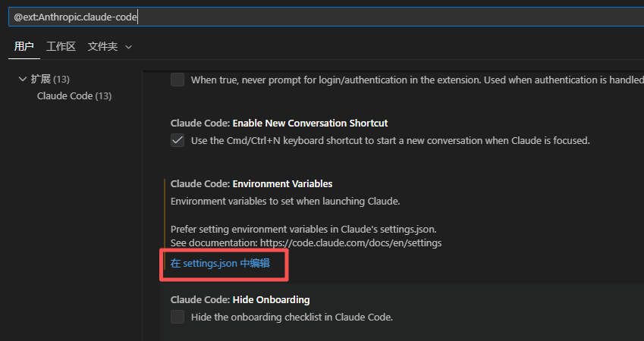Click the Enable New Conversation Shortcut setting title
The image size is (644, 341).
[x=279, y=123]
